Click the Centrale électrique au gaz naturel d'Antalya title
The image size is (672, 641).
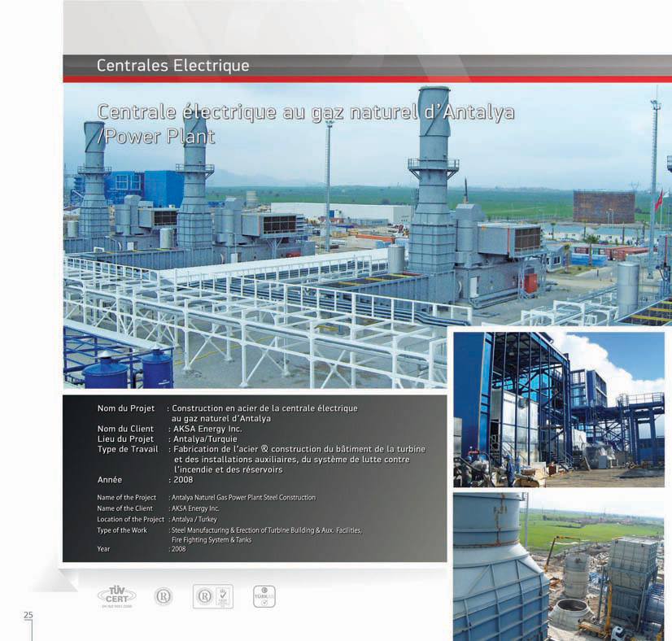tap(306, 112)
